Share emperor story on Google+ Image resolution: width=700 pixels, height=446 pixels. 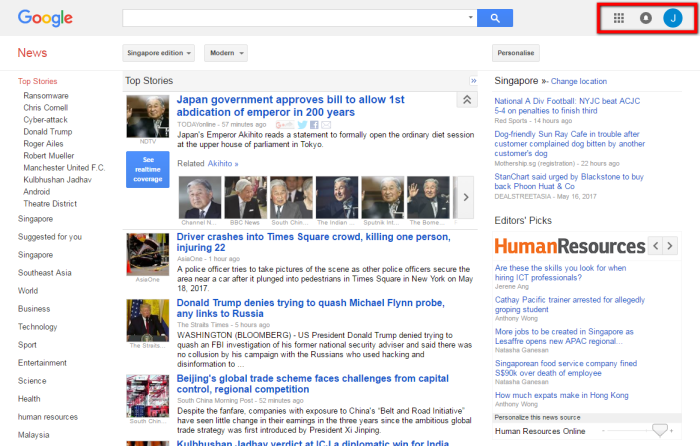point(284,125)
